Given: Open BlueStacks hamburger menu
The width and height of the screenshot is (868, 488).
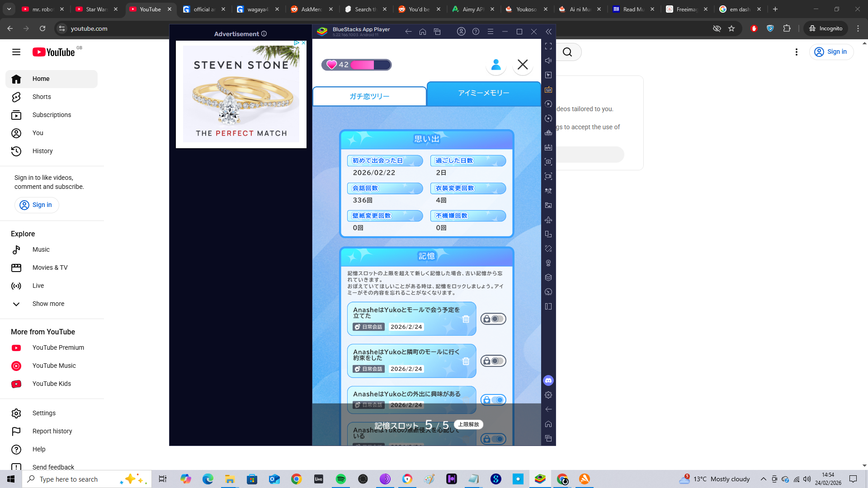Looking at the screenshot, I should (x=490, y=32).
